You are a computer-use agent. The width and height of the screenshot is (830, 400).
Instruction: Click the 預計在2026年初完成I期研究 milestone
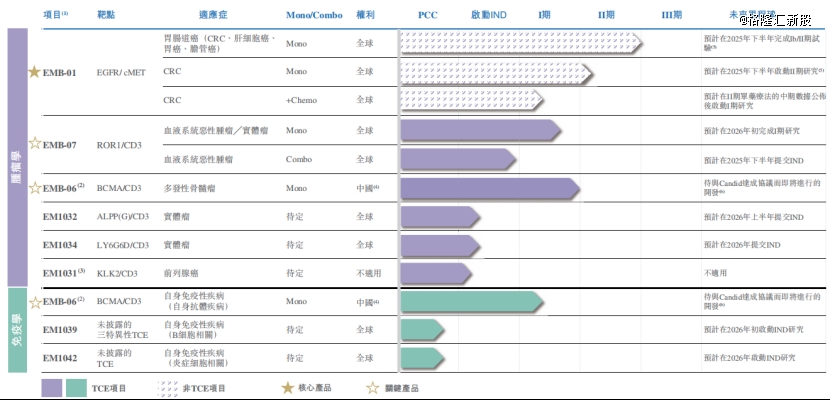(752, 131)
